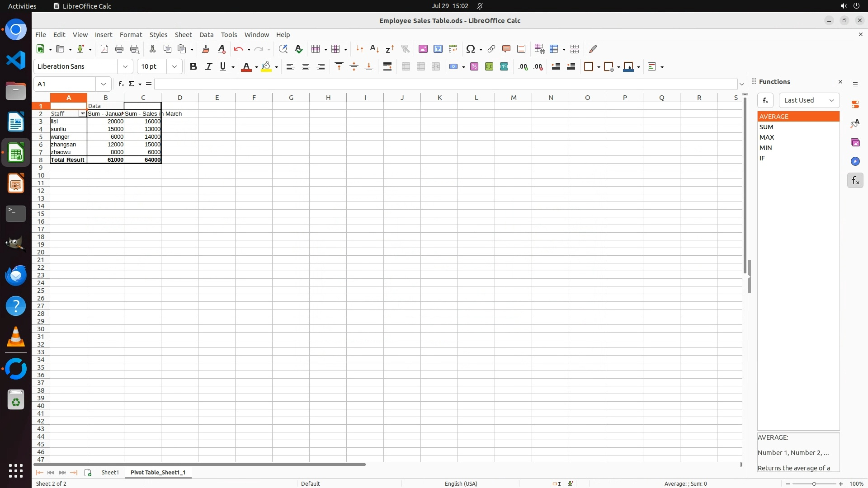
Task: Expand the Last Used function category dropdown
Action: click(x=809, y=100)
